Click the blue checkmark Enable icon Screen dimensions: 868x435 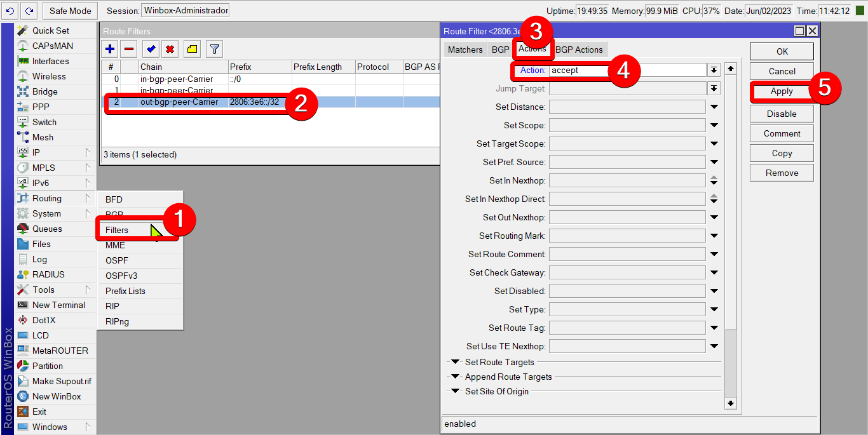point(151,49)
